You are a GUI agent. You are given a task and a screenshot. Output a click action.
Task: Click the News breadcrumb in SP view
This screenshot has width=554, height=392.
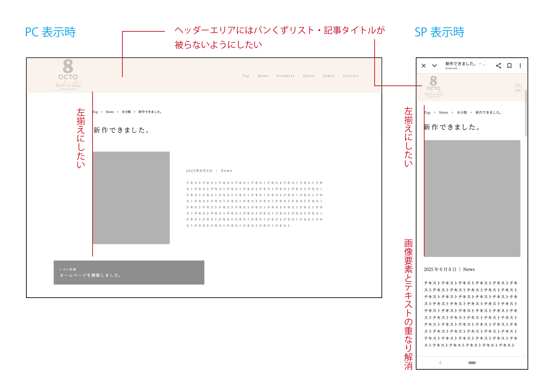tap(443, 112)
